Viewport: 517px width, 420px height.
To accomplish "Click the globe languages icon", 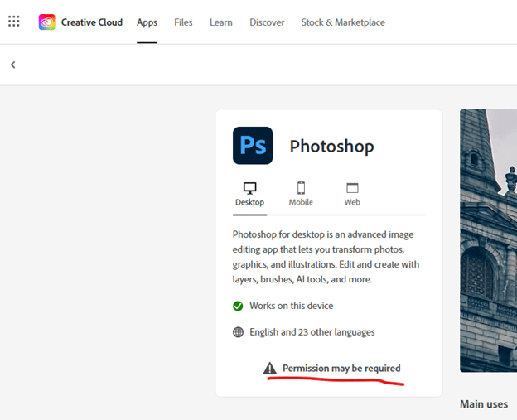I will tap(238, 332).
